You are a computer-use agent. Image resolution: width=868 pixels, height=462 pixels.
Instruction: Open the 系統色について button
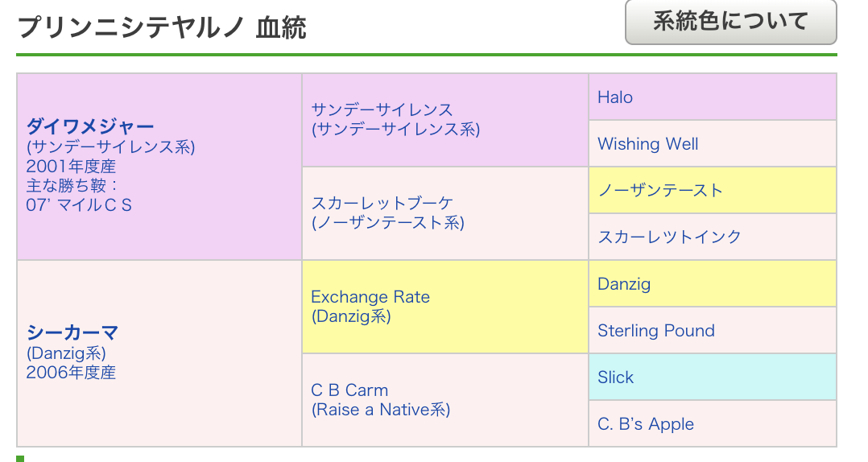pos(730,22)
